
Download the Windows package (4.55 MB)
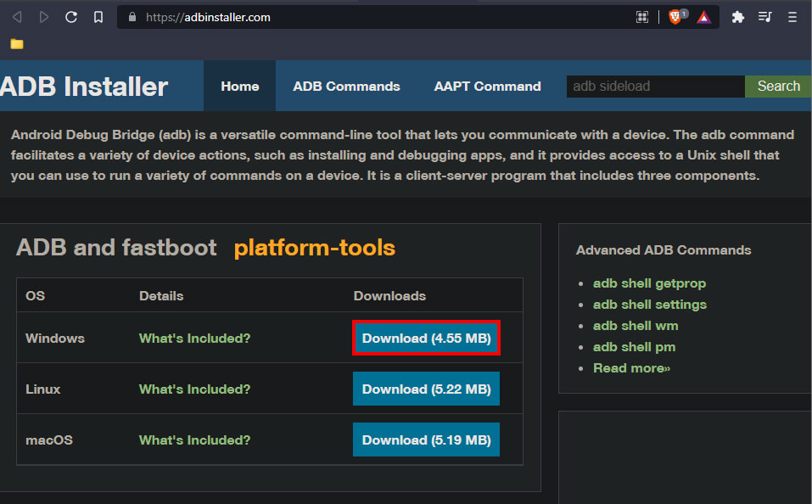(426, 338)
